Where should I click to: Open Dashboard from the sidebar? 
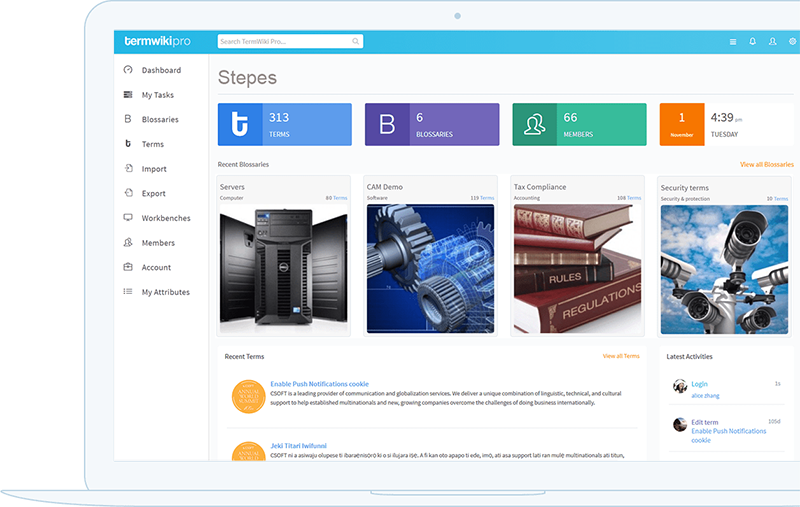click(x=161, y=70)
